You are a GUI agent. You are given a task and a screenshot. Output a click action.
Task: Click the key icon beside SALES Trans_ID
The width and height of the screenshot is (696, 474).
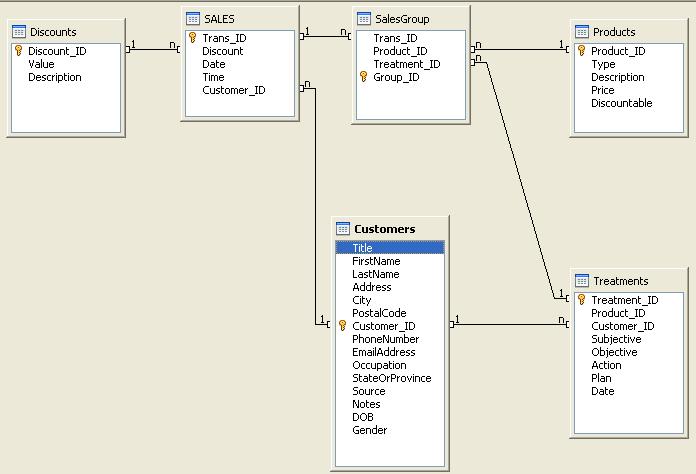[193, 38]
